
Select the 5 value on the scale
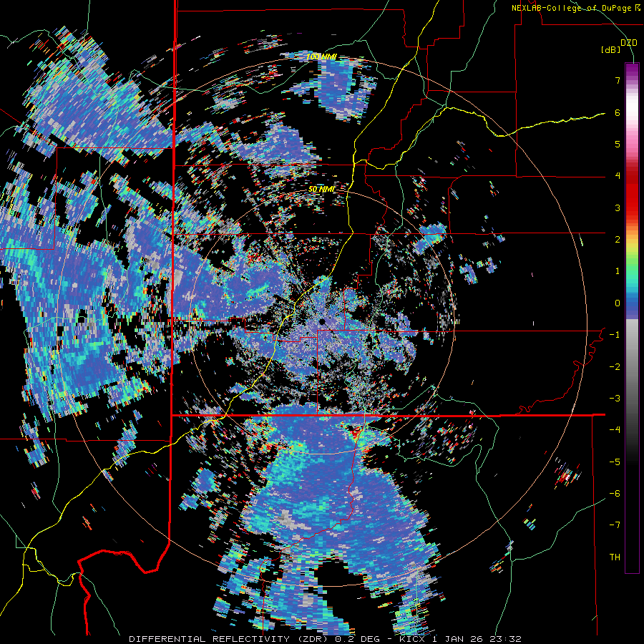pos(618,144)
